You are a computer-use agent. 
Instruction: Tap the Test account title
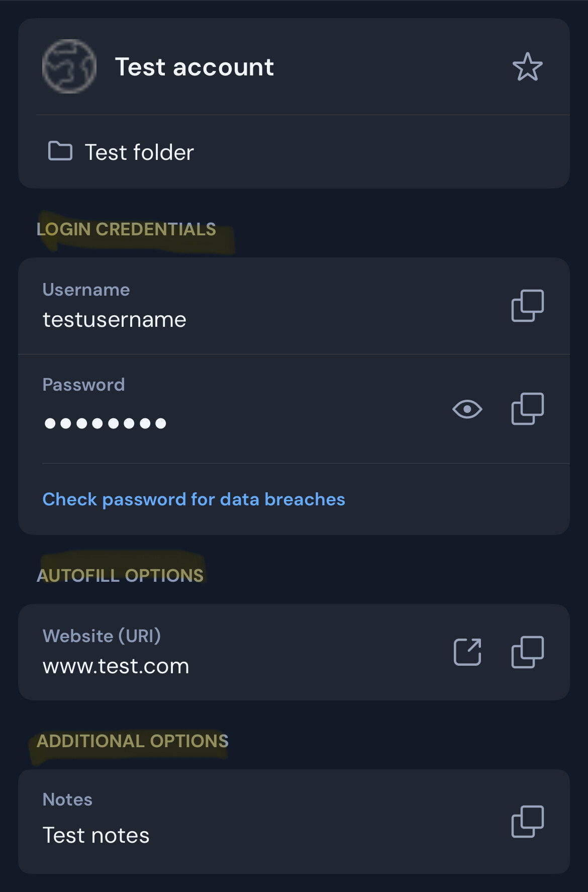click(x=194, y=67)
